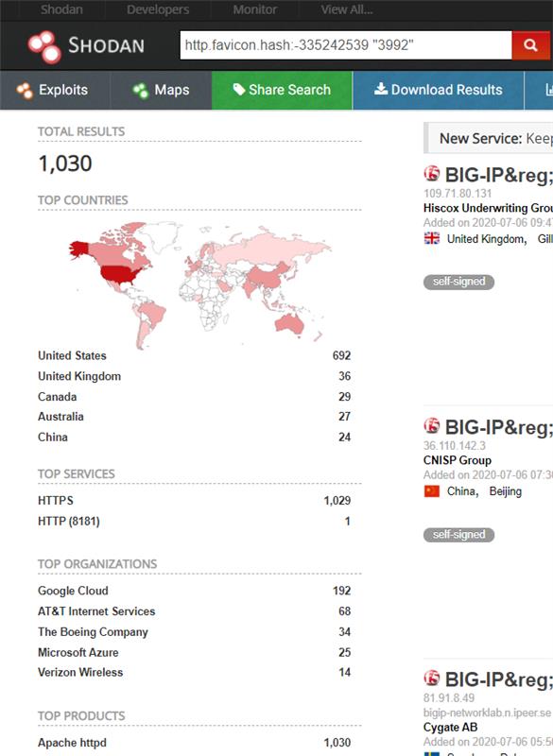Click F5 icon beside 109.71.80.131 result
The image size is (553, 756).
431,173
